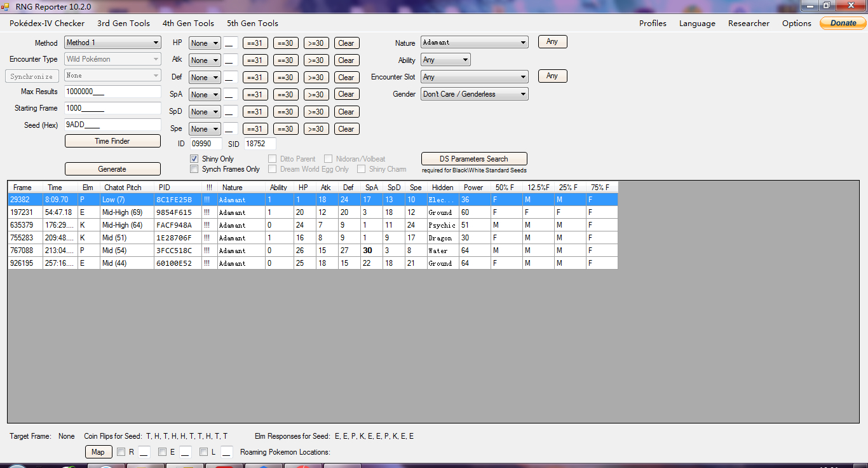The image size is (868, 468).
Task: Set HP filter to ==31
Action: tap(255, 43)
